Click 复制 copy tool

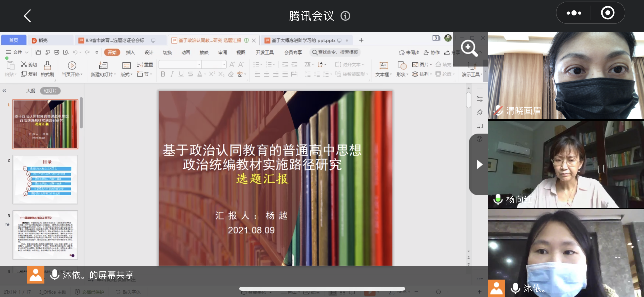[29, 74]
